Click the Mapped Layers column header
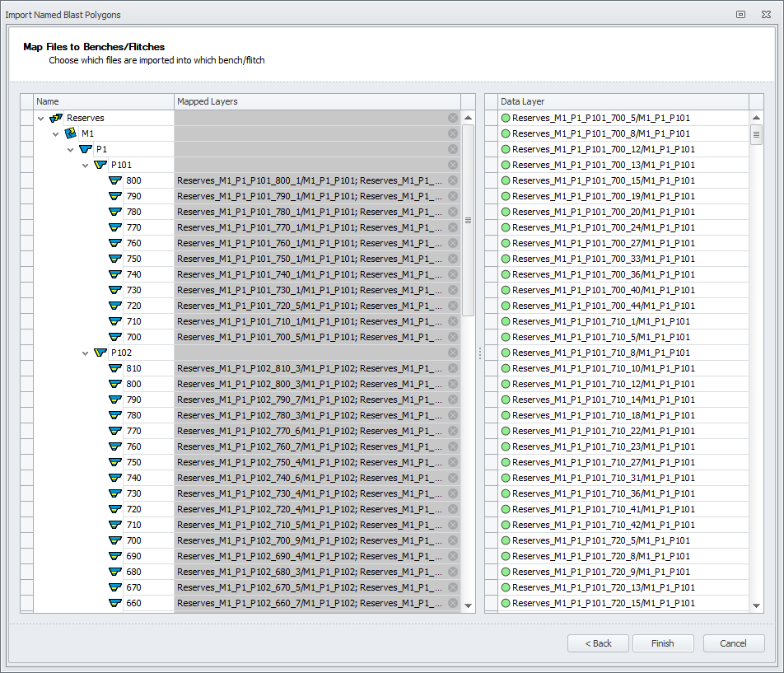Image resolution: width=784 pixels, height=673 pixels. [x=317, y=101]
